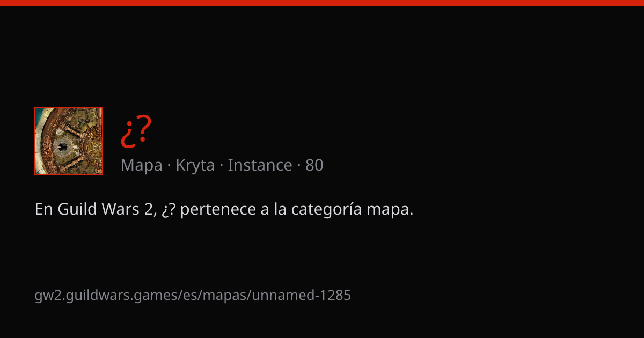
Task: Click the dot separator between Kryta and Instance
Action: click(222, 166)
